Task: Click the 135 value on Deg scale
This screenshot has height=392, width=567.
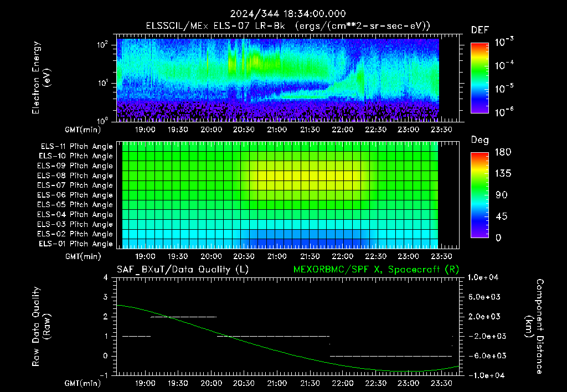Action: tap(503, 173)
